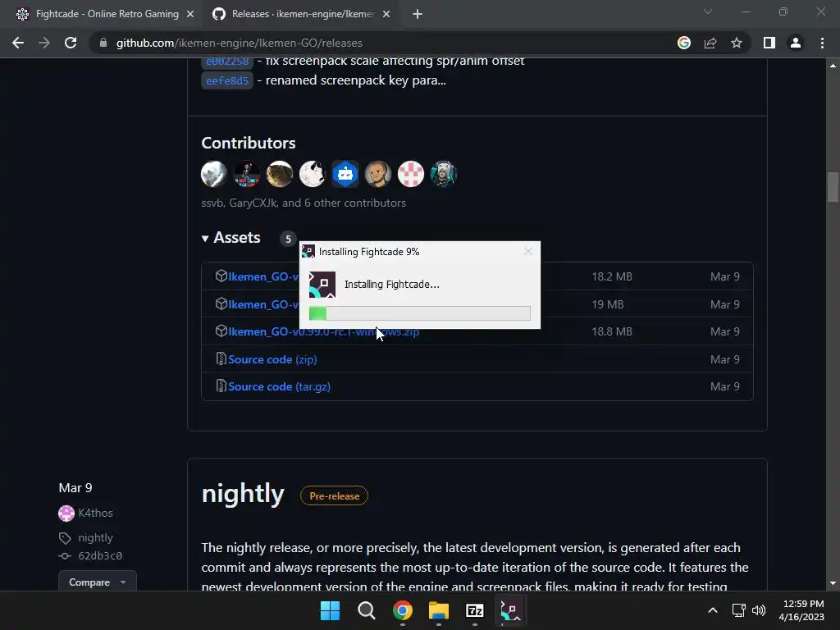Screen dimensions: 840x630
Task: Click the third contributor avatar
Action: pos(280,174)
